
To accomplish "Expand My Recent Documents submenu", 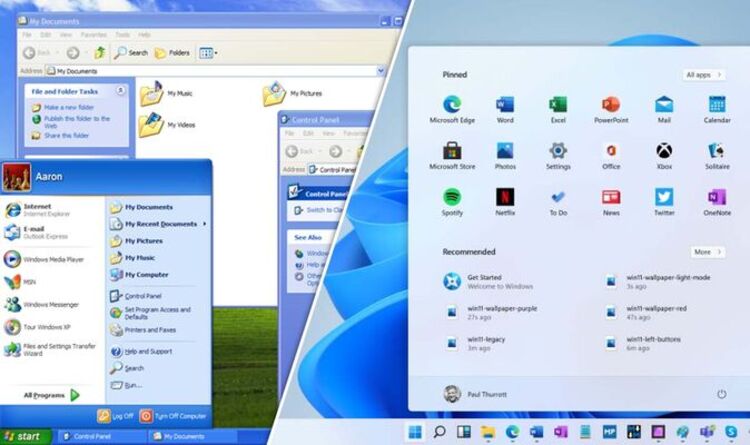I will tap(158, 224).
